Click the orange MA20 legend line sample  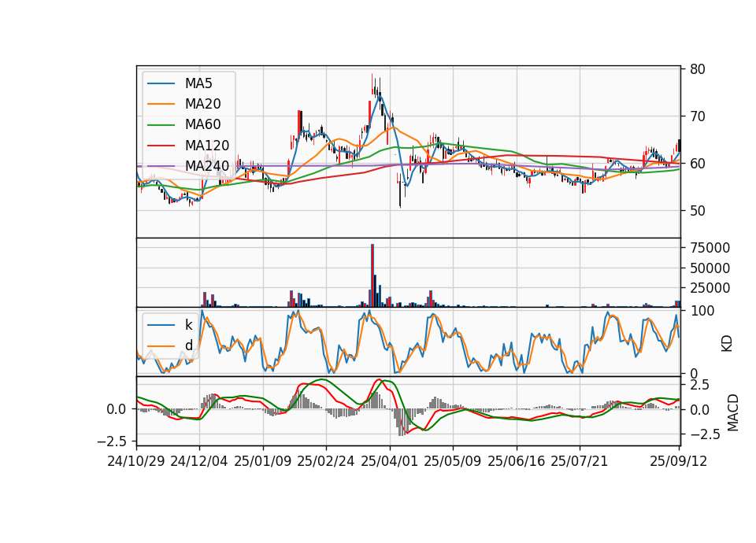coord(161,104)
